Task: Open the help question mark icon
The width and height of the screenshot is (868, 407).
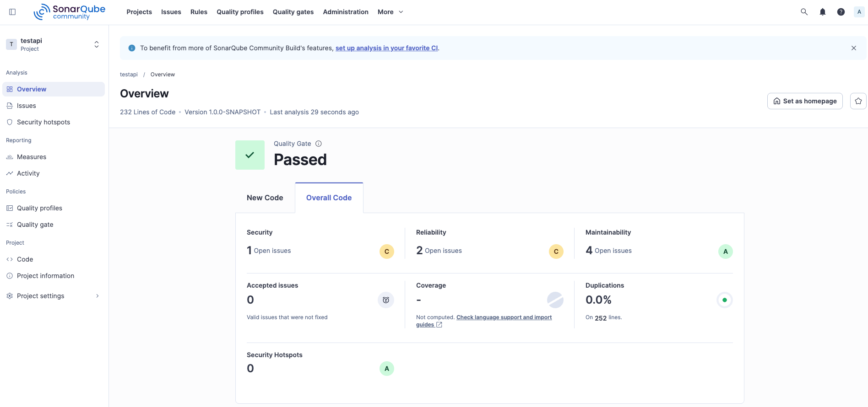Action: [x=841, y=12]
